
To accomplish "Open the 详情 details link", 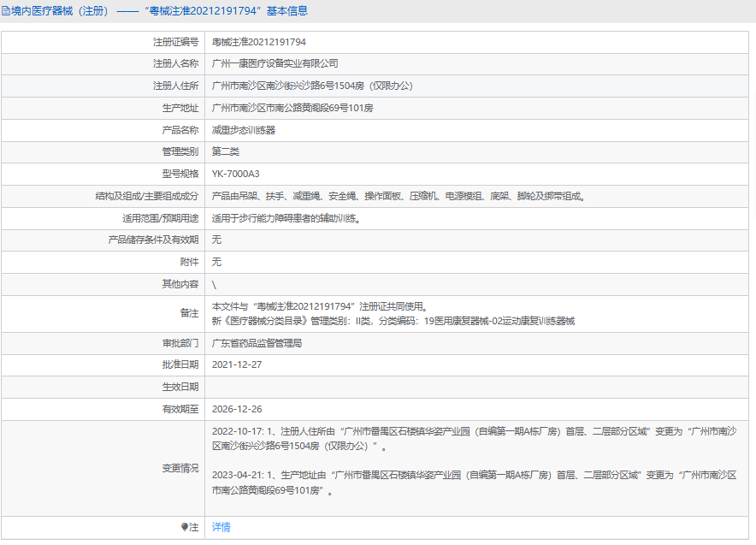I will [221, 527].
